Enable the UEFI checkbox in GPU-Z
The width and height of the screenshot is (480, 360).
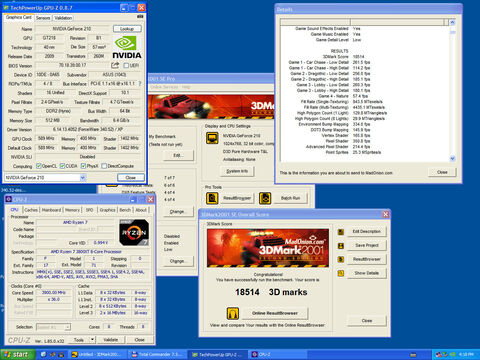tap(126, 65)
